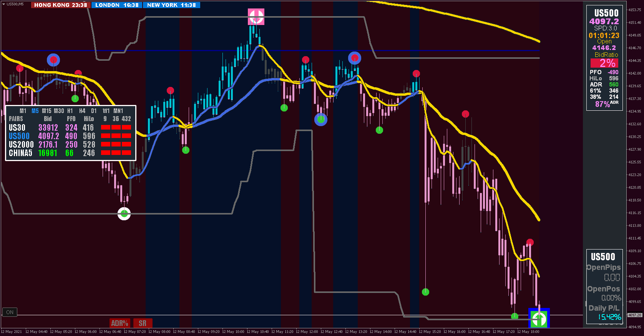Click the 4153.75 price axis label
Screen dimensions: 644x336
click(635, 10)
